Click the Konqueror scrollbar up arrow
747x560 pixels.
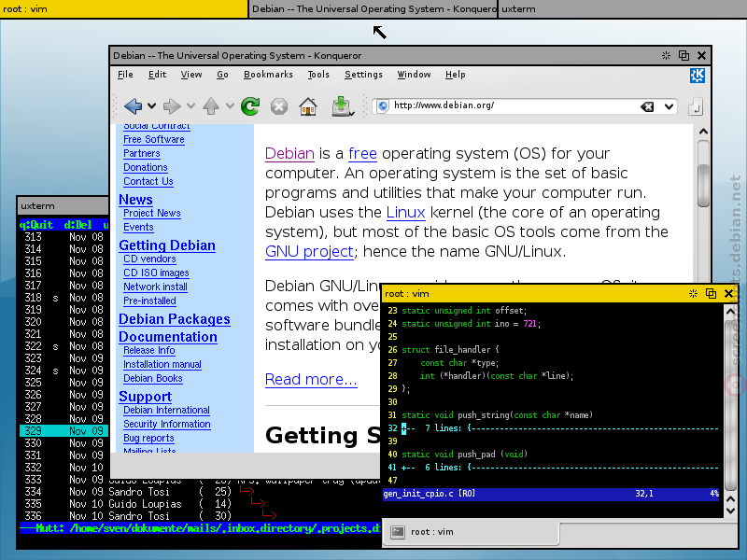[x=703, y=132]
